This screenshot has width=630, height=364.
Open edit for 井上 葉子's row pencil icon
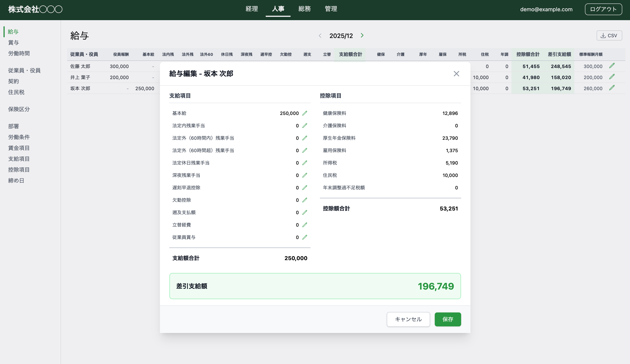(x=612, y=77)
